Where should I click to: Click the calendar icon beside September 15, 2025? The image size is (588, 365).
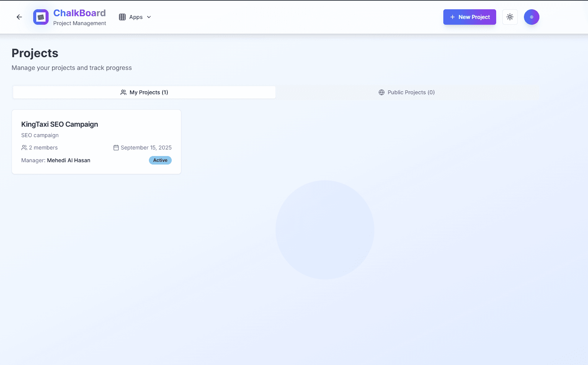116,148
